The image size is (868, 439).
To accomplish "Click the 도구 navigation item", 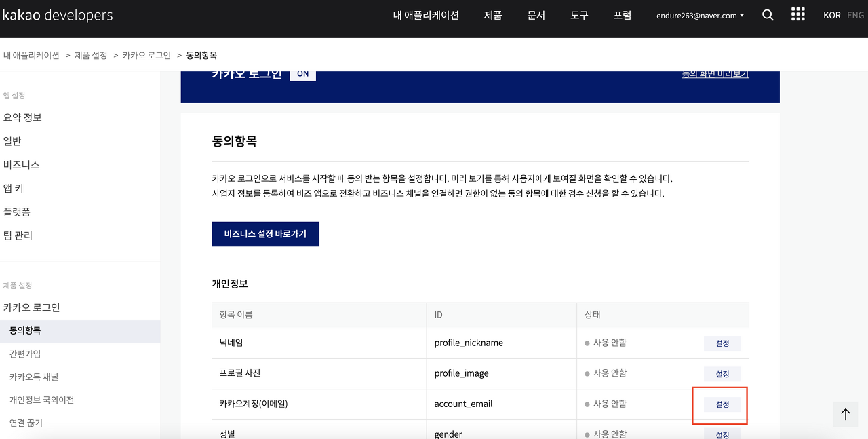I will [x=579, y=15].
